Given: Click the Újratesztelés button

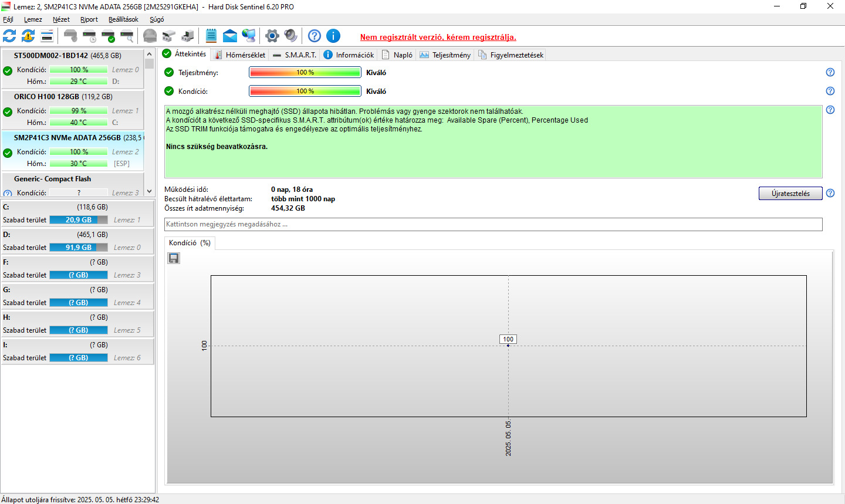Looking at the screenshot, I should click(x=790, y=193).
